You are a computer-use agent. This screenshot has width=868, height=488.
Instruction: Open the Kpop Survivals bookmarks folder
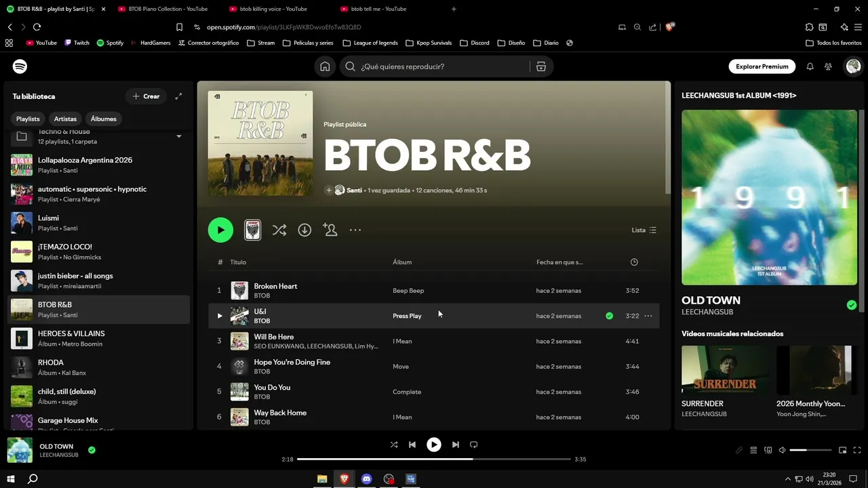[x=429, y=43]
